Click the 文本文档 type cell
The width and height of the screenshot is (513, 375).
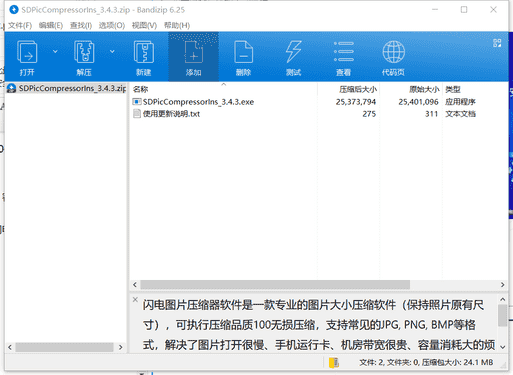(460, 114)
